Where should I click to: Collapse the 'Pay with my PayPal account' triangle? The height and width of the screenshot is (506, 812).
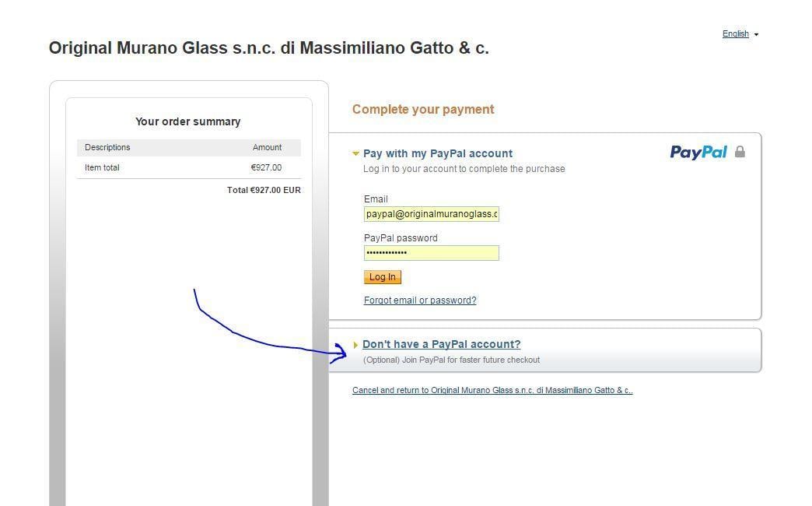(x=356, y=154)
